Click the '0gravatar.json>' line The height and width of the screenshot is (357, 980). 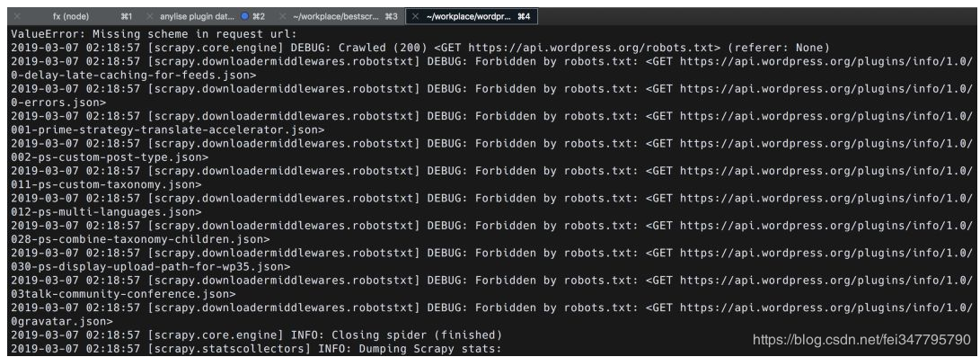pyautogui.click(x=62, y=321)
